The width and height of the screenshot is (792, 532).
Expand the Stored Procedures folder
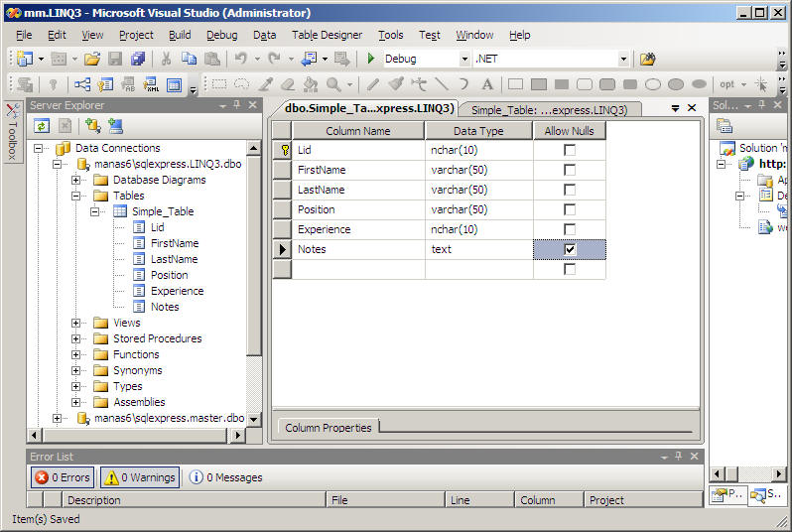click(x=75, y=338)
